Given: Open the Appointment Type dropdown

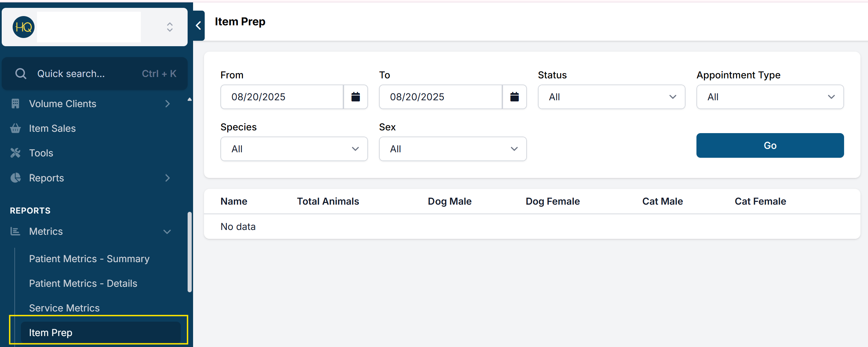Looking at the screenshot, I should tap(770, 97).
